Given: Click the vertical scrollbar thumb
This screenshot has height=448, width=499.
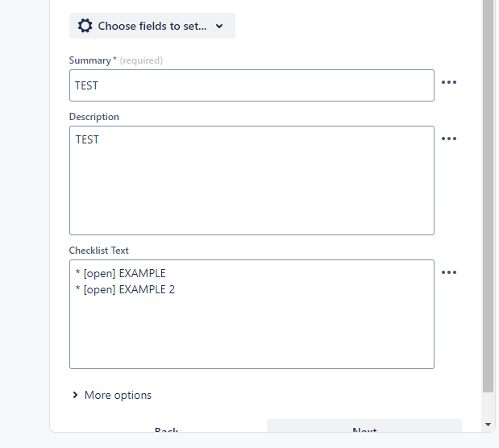Looking at the screenshot, I should (x=488, y=197).
